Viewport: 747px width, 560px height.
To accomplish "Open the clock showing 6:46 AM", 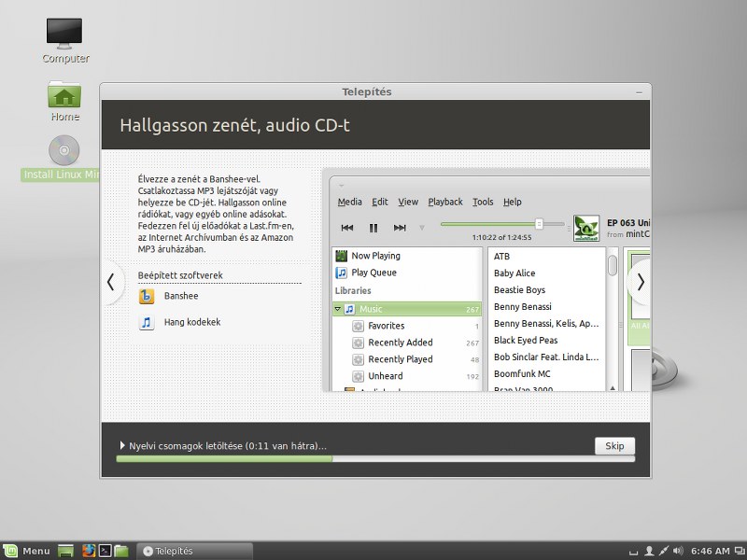I will pos(710,551).
